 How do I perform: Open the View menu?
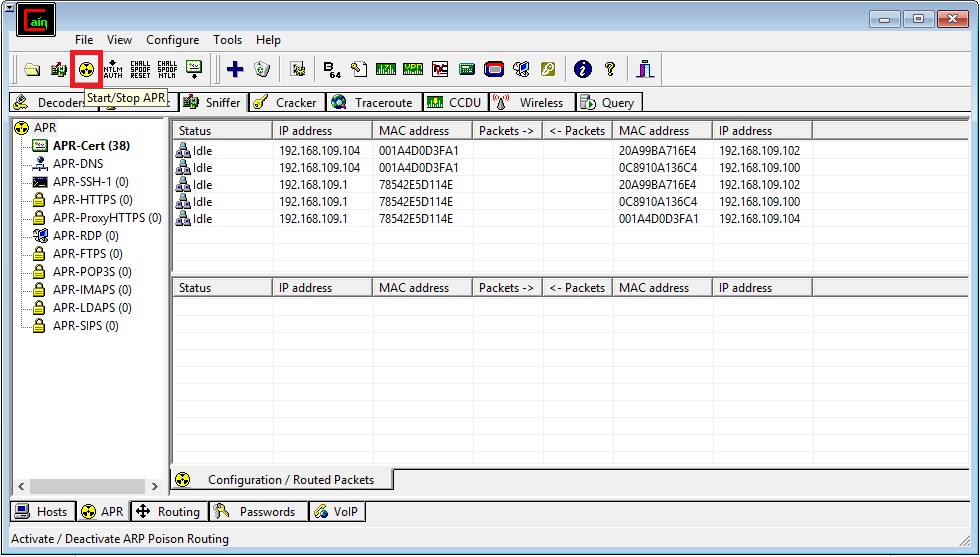pos(119,40)
